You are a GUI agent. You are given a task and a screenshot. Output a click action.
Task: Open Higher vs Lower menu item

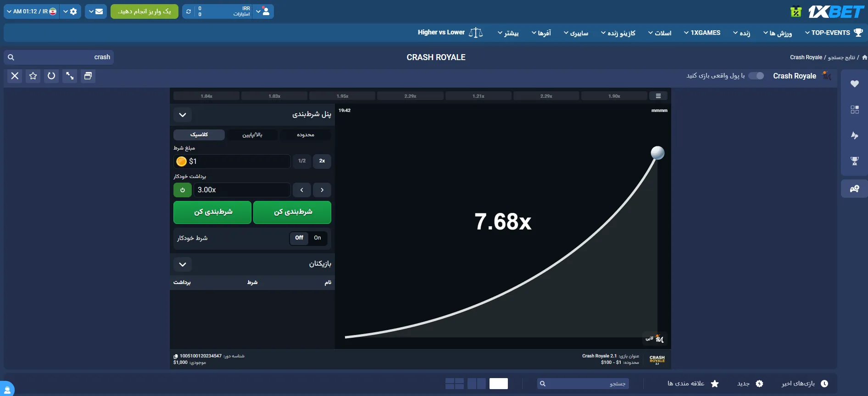click(x=450, y=33)
